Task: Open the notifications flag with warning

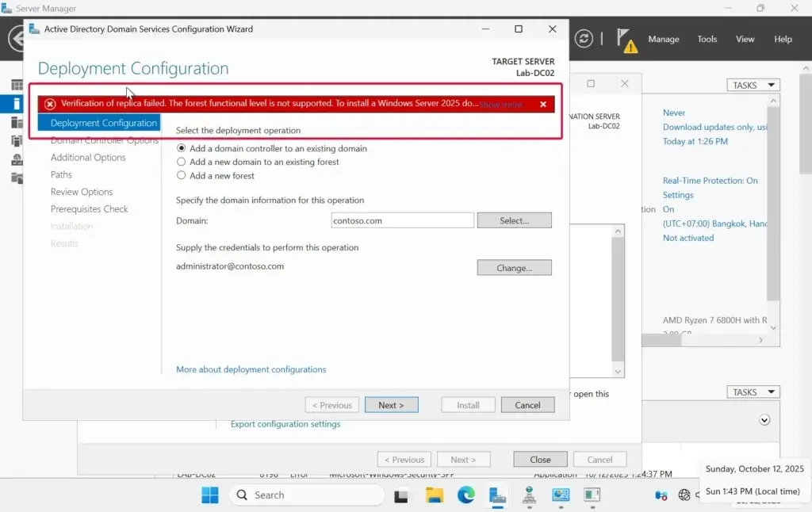Action: (x=626, y=40)
